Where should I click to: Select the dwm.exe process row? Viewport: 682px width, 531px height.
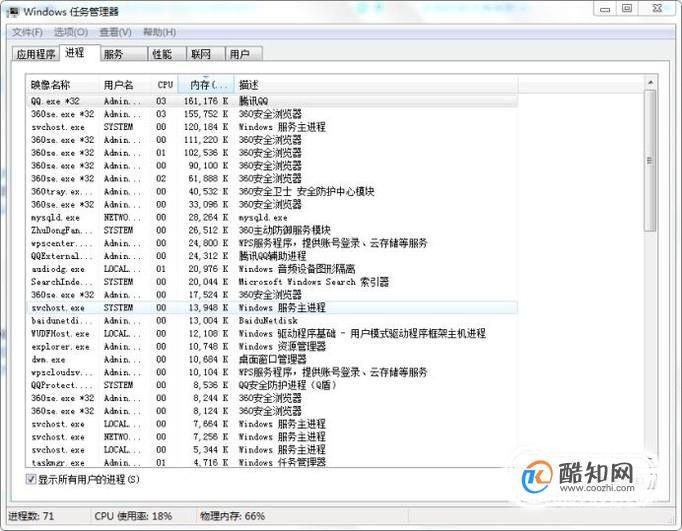pyautogui.click(x=272, y=359)
